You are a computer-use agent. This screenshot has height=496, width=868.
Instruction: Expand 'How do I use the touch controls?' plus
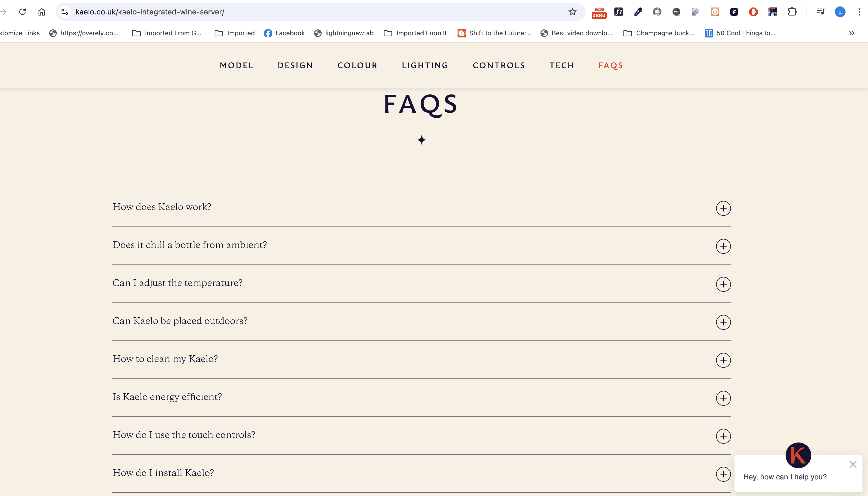pos(723,436)
